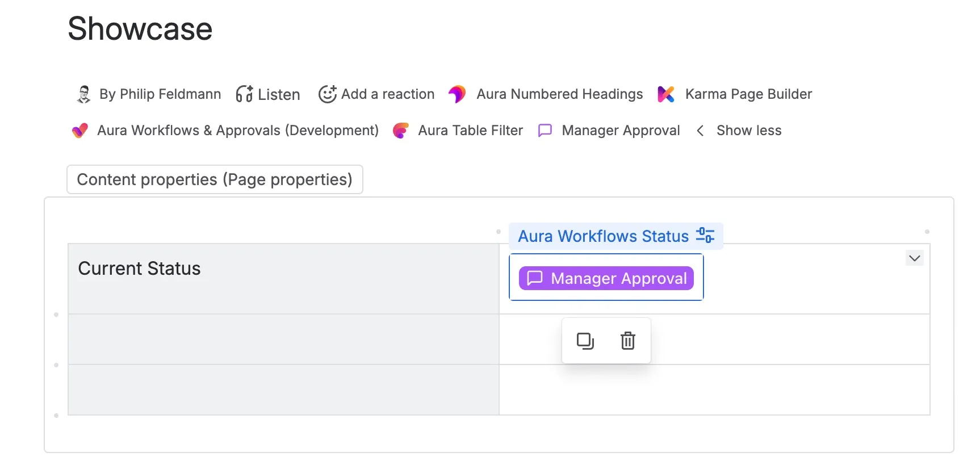Image resolution: width=980 pixels, height=461 pixels.
Task: Click the Aura Workflows Status macro label
Action: click(603, 236)
